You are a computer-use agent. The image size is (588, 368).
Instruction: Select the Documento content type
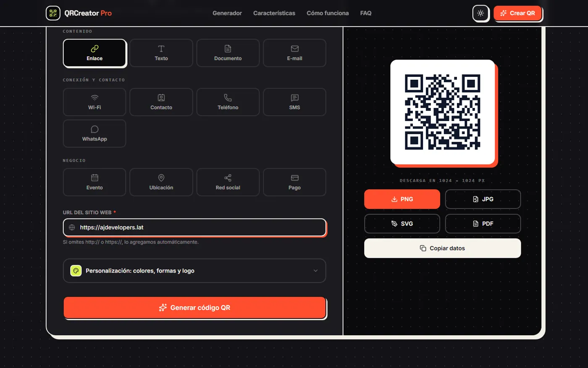(x=228, y=53)
